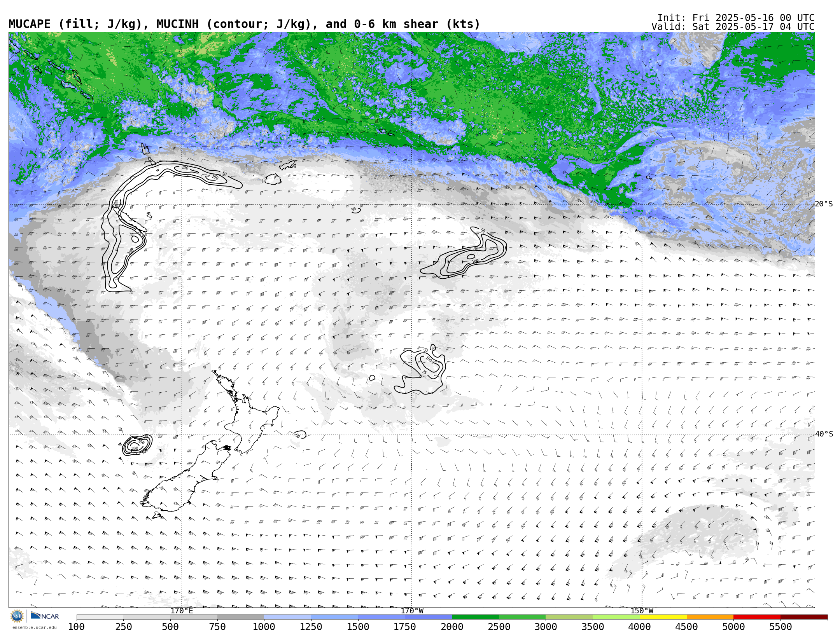Click the Valid: Sat 2025-05-17 04 UTC text
Image resolution: width=840 pixels, height=632 pixels.
733,27
